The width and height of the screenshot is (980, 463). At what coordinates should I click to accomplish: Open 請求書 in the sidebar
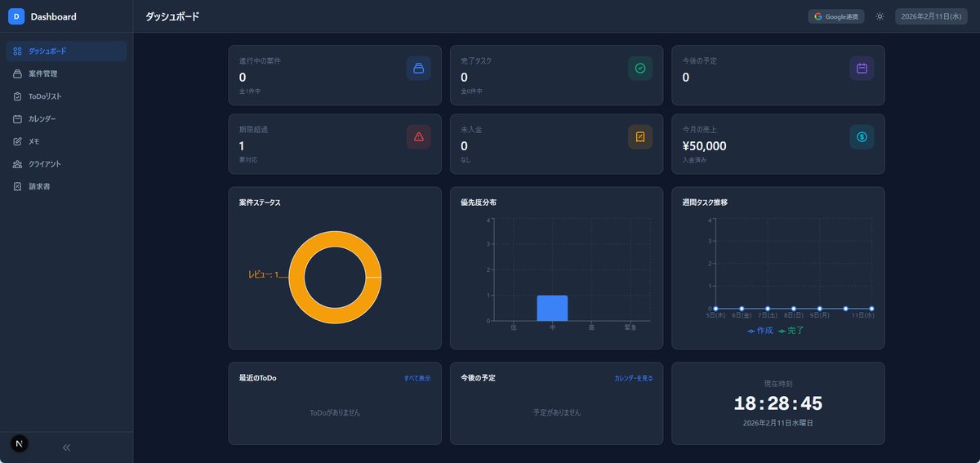[x=66, y=187]
